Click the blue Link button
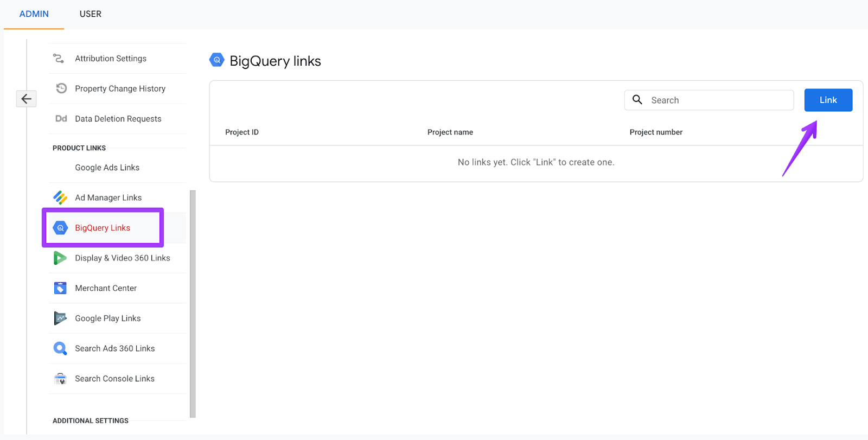Image resolution: width=868 pixels, height=440 pixels. pyautogui.click(x=828, y=100)
